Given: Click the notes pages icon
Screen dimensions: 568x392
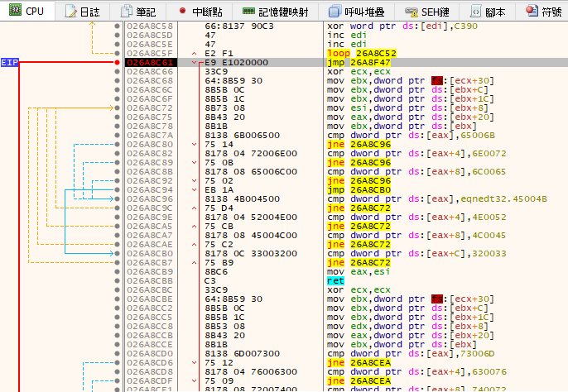Looking at the screenshot, I should click(x=127, y=12).
